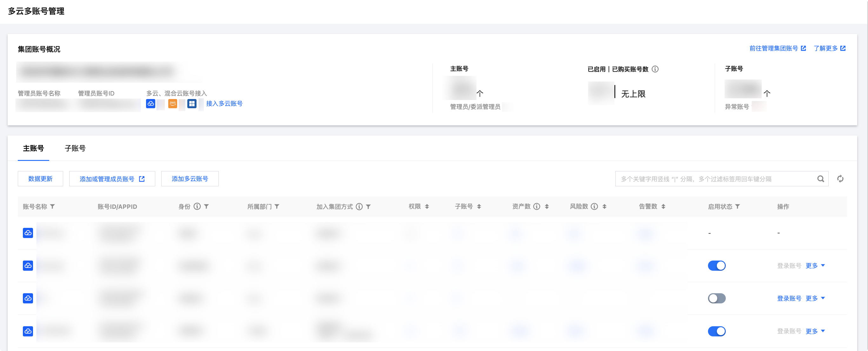868x351 pixels.
Task: Click info icon beside 资产数 header
Action: pyautogui.click(x=537, y=207)
